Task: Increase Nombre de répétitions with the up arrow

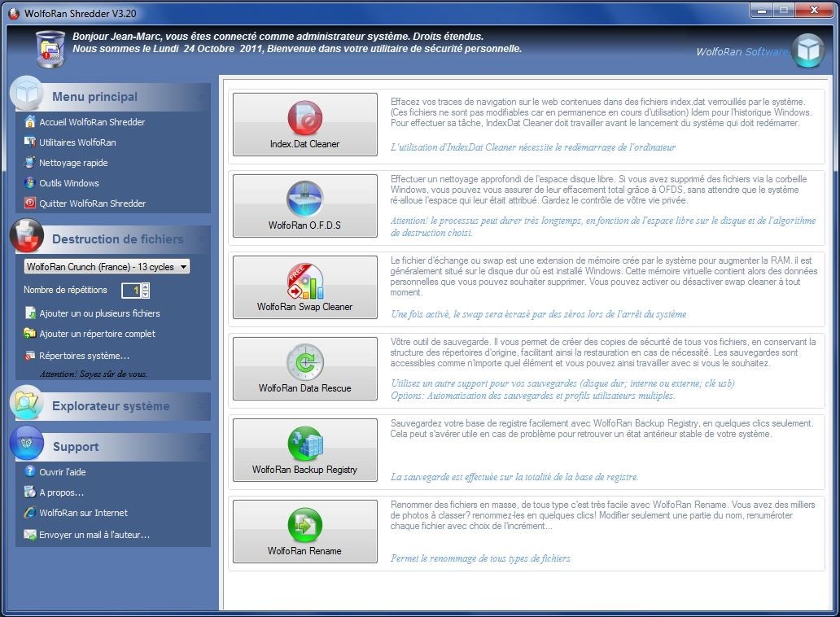Action: click(x=145, y=287)
